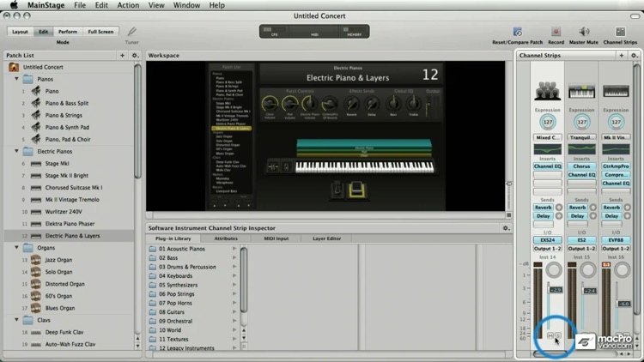Image resolution: width=644 pixels, height=362 pixels.
Task: Click grand piano icon beside Piano patch
Action: 36,91
